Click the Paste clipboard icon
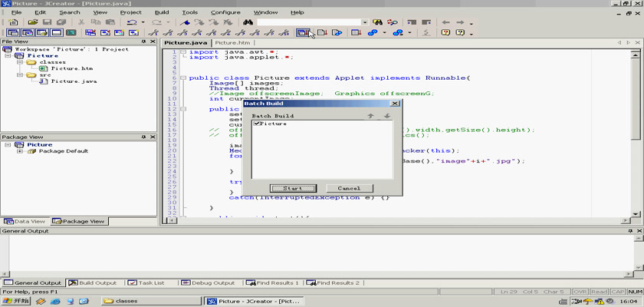 pyautogui.click(x=110, y=22)
